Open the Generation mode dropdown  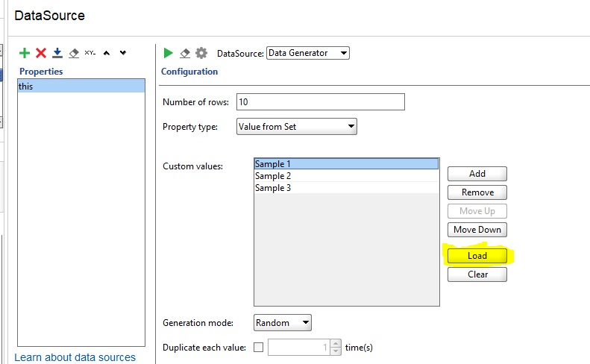pyautogui.click(x=282, y=323)
